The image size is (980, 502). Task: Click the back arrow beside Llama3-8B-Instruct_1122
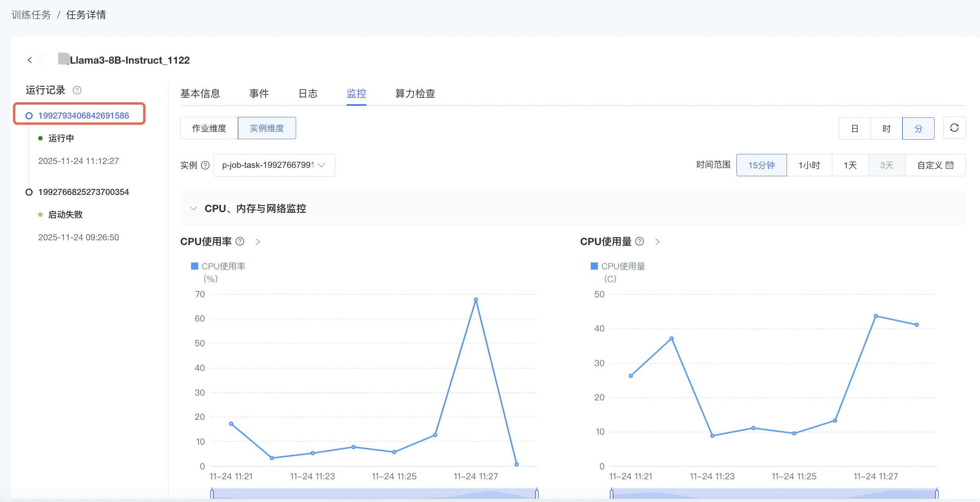click(29, 60)
